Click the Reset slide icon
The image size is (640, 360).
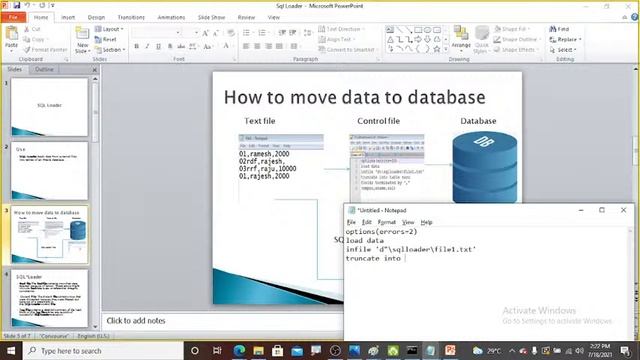[98, 39]
